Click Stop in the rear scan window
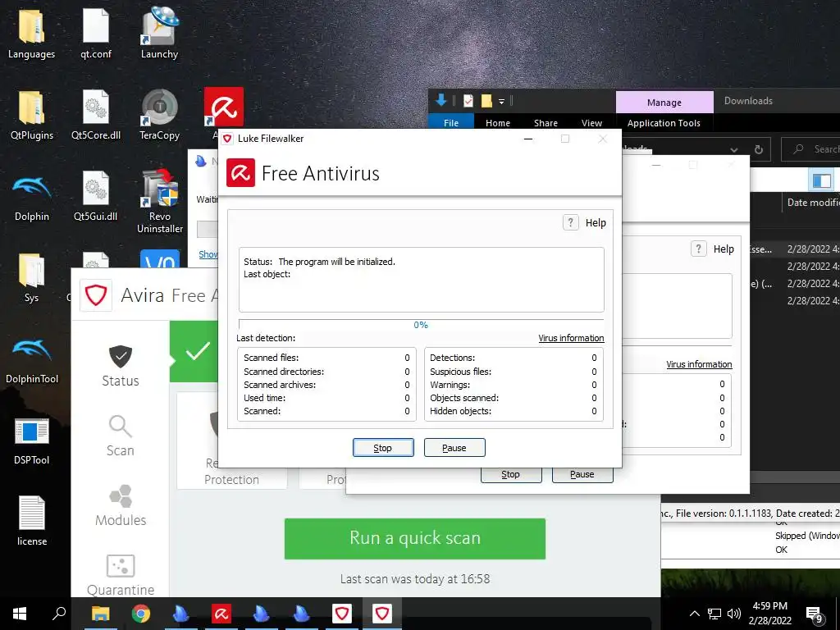This screenshot has height=630, width=840. pos(510,475)
